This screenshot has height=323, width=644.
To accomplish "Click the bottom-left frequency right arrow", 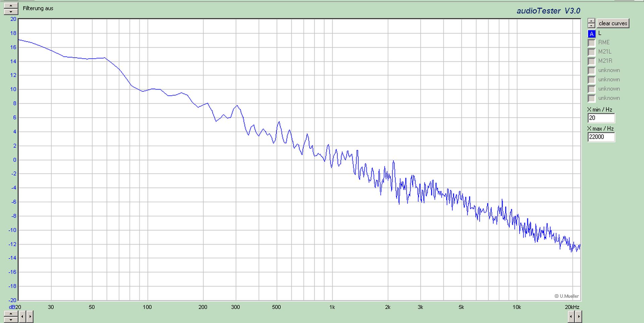I will [30, 316].
